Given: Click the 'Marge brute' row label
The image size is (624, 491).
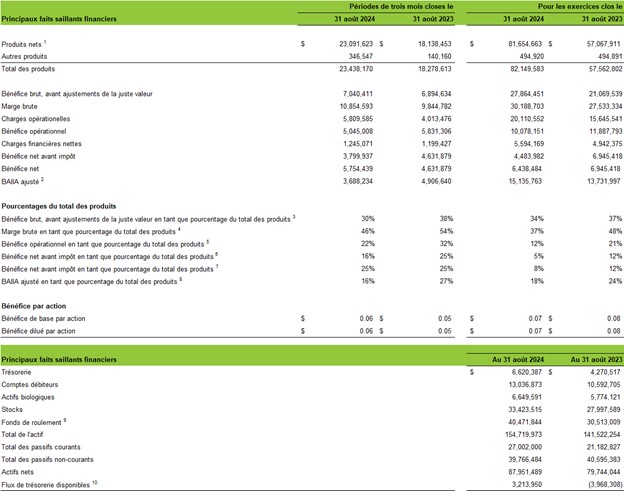Looking at the screenshot, I should tap(20, 106).
